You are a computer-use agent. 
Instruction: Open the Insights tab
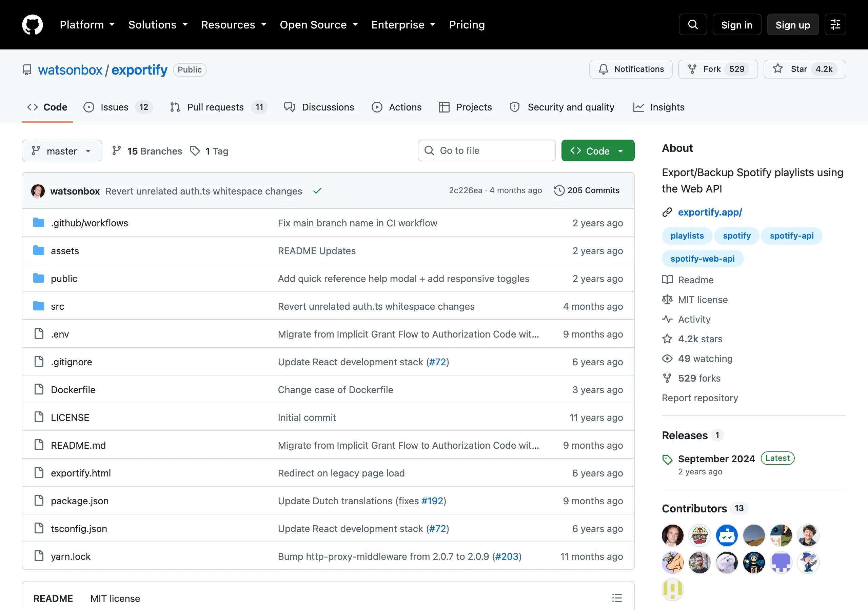tap(659, 107)
